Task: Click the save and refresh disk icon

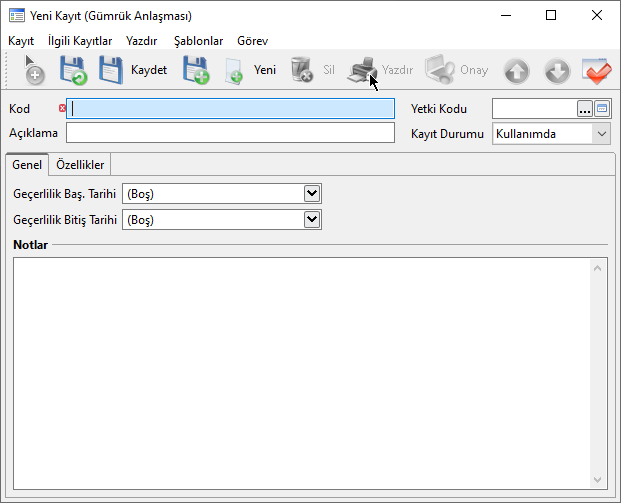Action: (73, 70)
